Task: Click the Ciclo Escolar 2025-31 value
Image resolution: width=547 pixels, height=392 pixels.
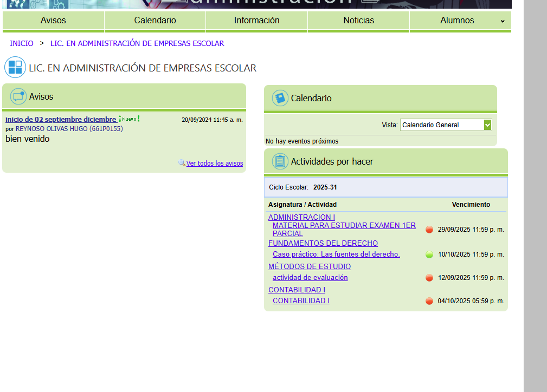Action: (x=325, y=187)
